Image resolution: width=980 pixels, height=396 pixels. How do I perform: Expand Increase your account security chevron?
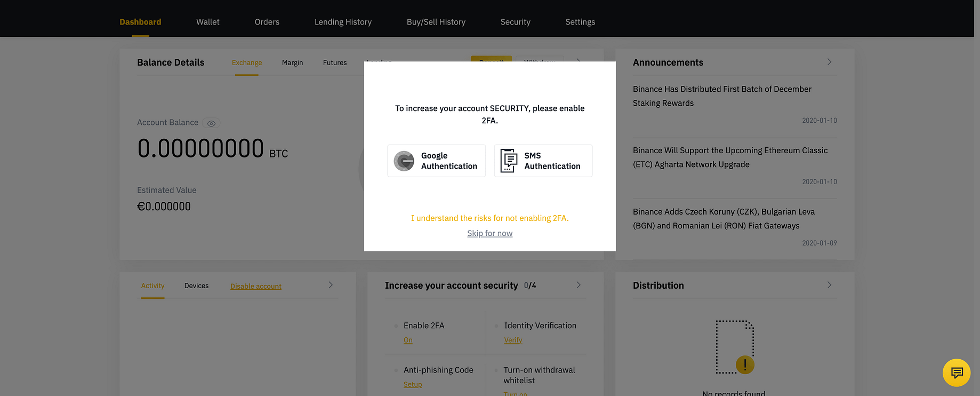coord(579,285)
